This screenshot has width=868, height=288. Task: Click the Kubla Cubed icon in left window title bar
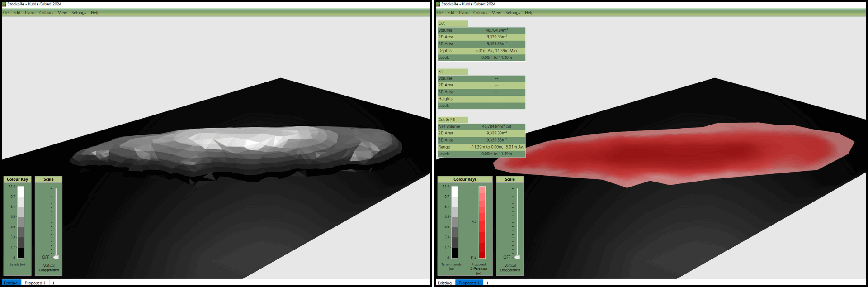[4, 4]
